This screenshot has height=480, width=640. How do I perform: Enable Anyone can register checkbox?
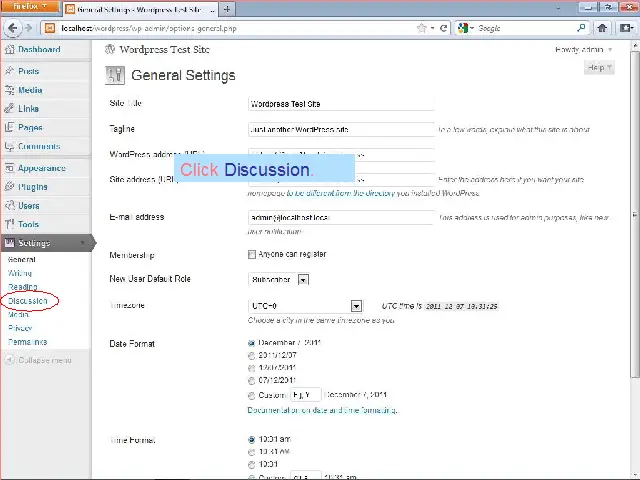coord(251,255)
